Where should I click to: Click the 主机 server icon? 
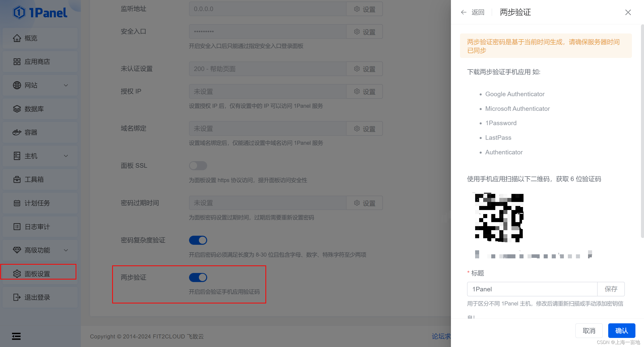point(17,156)
